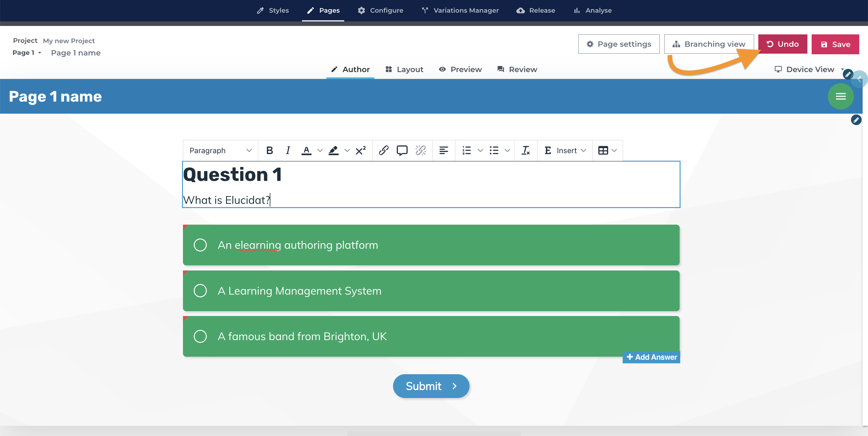Open the green hamburger menu button

[x=840, y=96]
